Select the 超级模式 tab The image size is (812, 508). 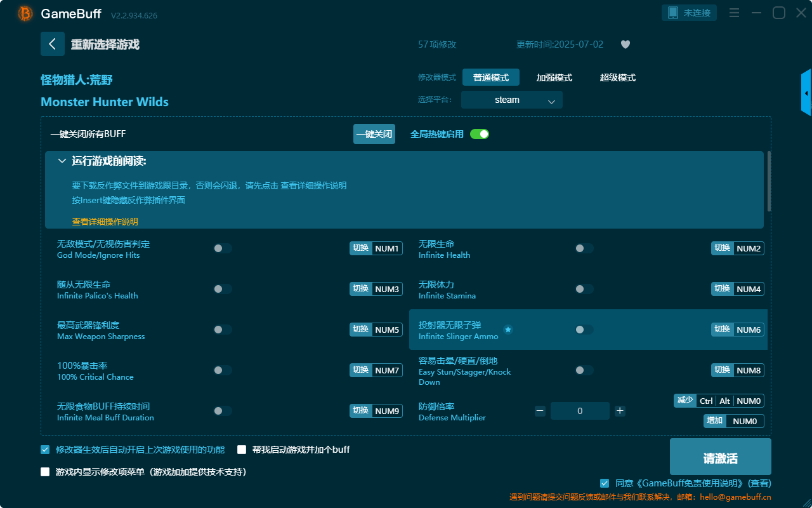(x=617, y=77)
